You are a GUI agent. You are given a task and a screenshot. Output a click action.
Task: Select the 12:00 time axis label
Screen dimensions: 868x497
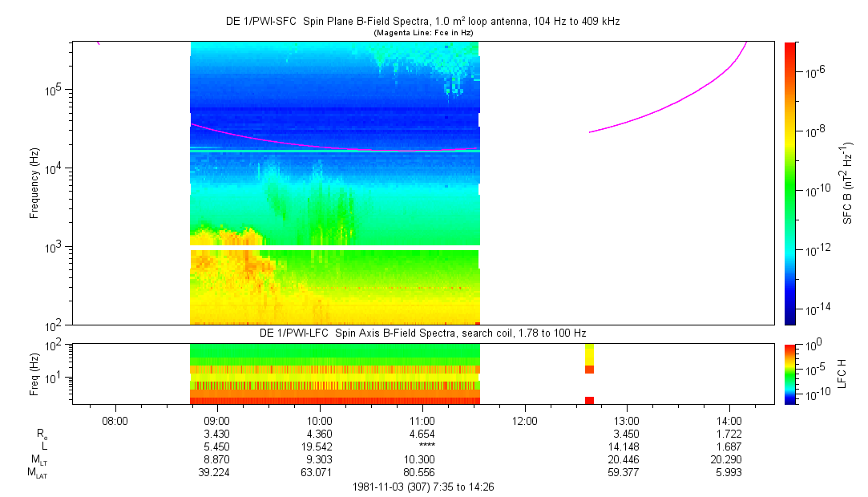[524, 420]
